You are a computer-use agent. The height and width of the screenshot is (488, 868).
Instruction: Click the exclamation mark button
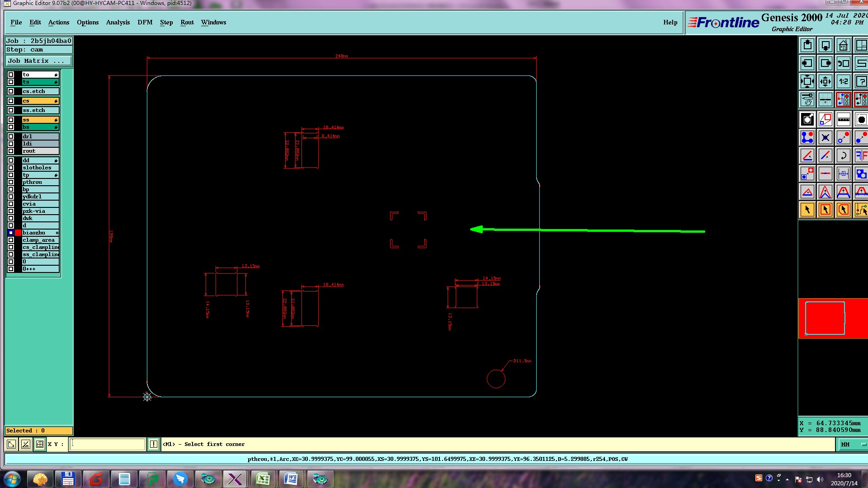(154, 444)
